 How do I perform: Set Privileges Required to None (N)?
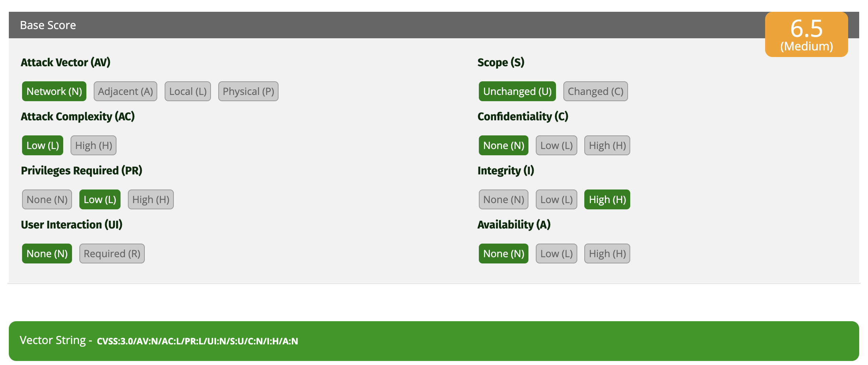(47, 199)
